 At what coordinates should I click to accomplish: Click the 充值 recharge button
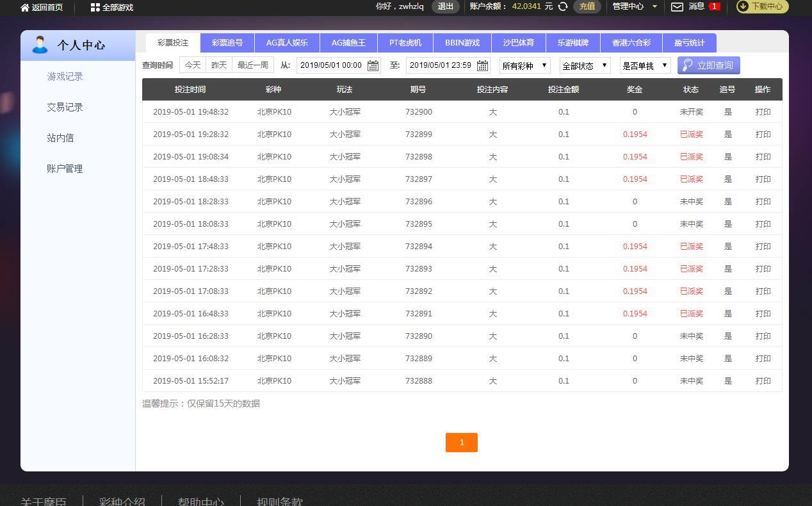(587, 6)
